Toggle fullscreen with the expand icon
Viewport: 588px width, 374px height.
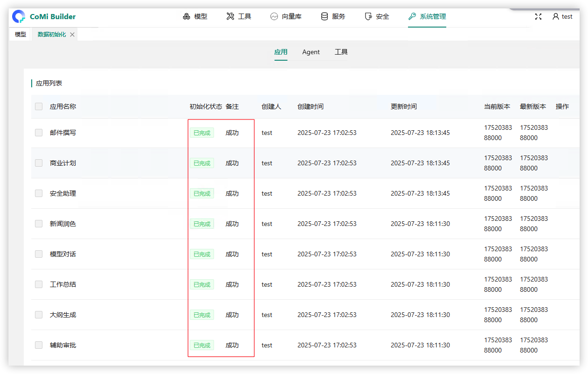(538, 16)
